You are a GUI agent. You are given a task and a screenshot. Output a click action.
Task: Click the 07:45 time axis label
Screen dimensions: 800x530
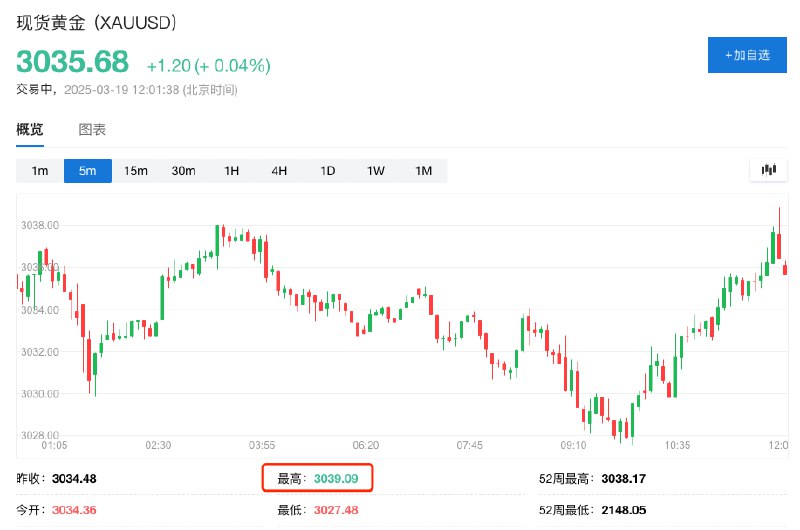[x=469, y=445]
